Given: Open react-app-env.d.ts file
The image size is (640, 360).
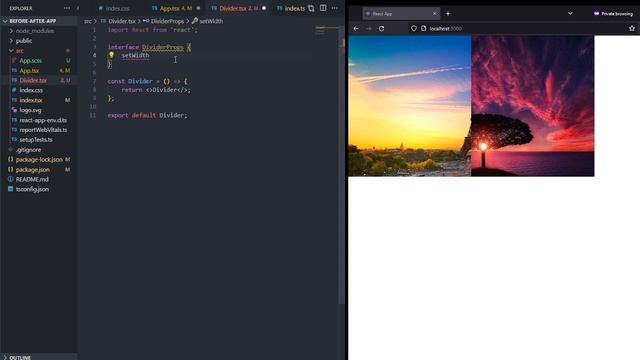Looking at the screenshot, I should point(43,120).
